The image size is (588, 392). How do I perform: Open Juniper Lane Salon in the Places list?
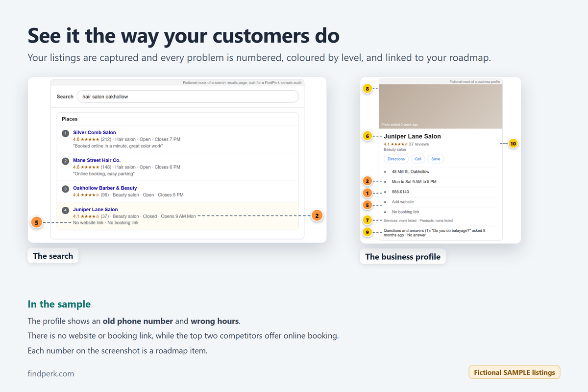coord(96,210)
